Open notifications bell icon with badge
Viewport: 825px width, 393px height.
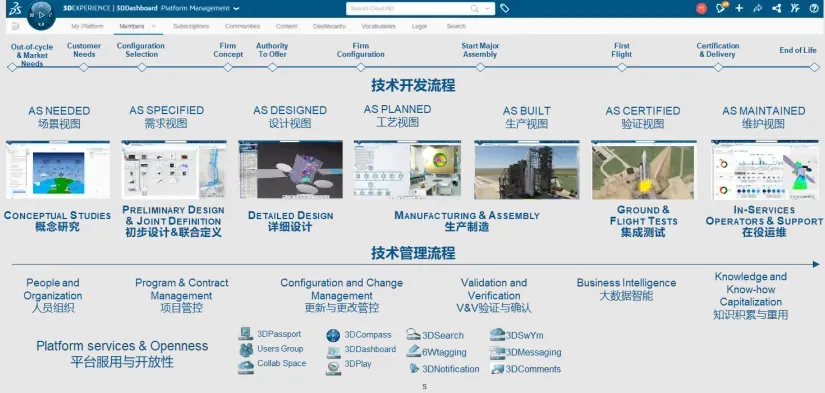[x=721, y=8]
